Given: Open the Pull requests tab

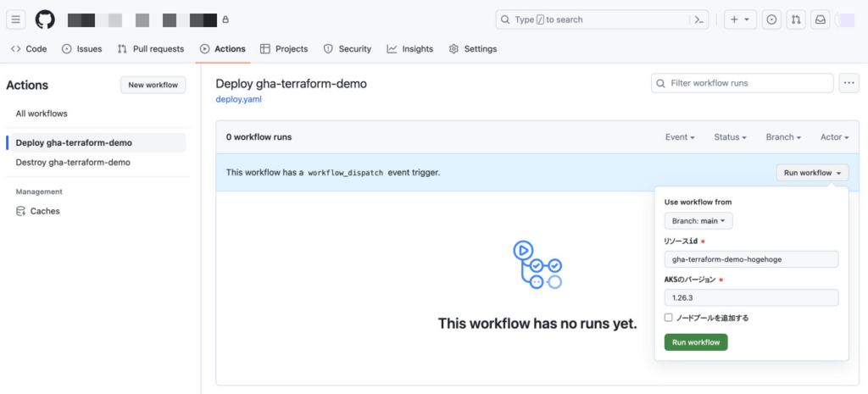Looking at the screenshot, I should (x=151, y=48).
